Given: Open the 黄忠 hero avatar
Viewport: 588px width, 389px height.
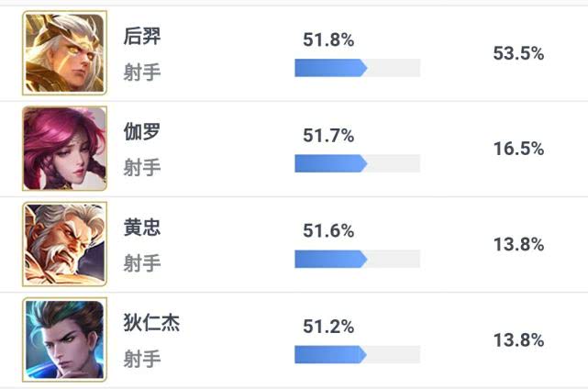Looking at the screenshot, I should coord(64,244).
